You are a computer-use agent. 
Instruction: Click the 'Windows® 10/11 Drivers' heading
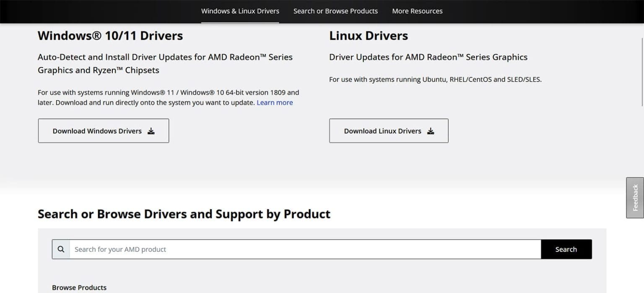click(110, 36)
